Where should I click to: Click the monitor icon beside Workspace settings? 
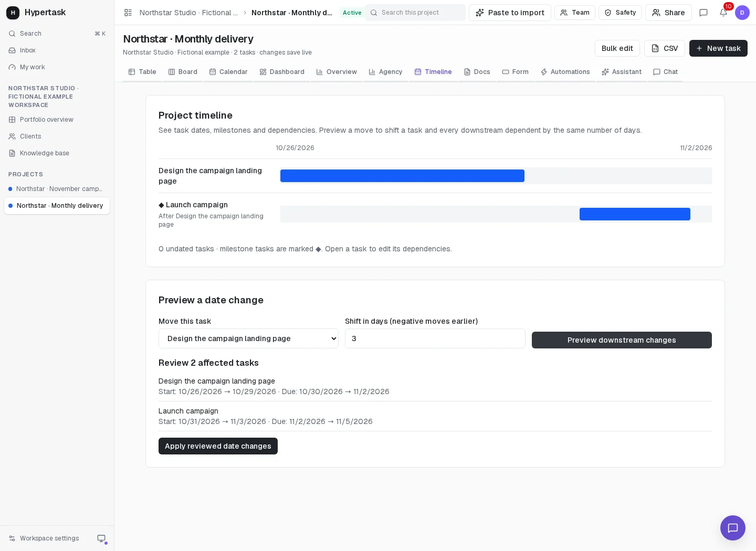[101, 538]
